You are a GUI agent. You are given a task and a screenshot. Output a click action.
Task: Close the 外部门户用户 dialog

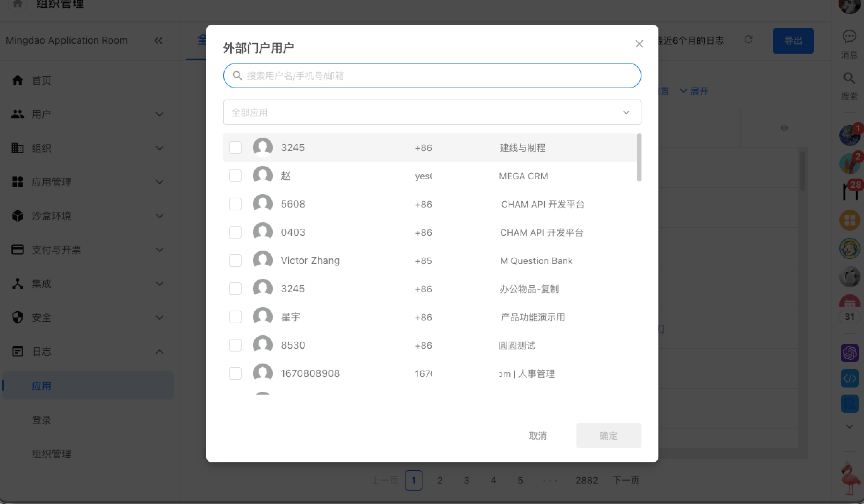click(639, 44)
